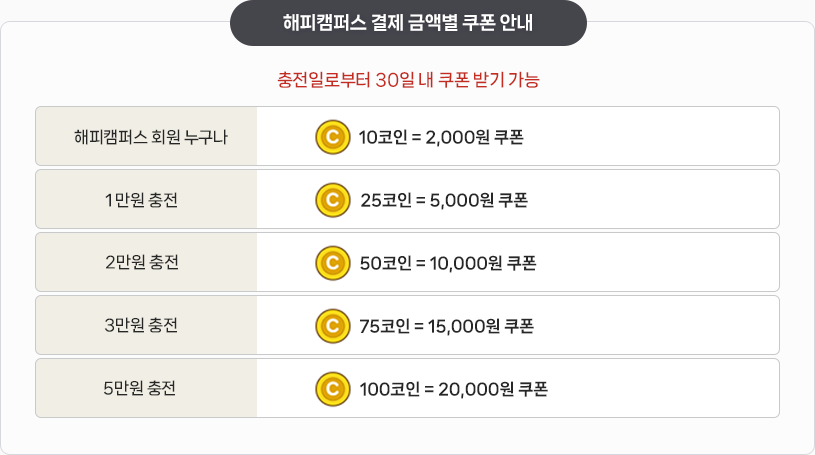Click the 50코인 = 10,000원 쿠폰 text
Screen dimensions: 815x455
click(x=448, y=263)
